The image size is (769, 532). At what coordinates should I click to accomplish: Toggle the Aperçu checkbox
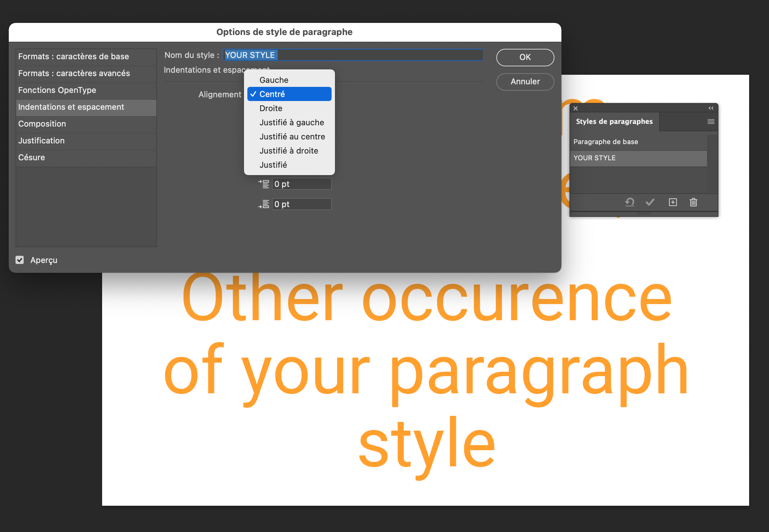pos(20,260)
